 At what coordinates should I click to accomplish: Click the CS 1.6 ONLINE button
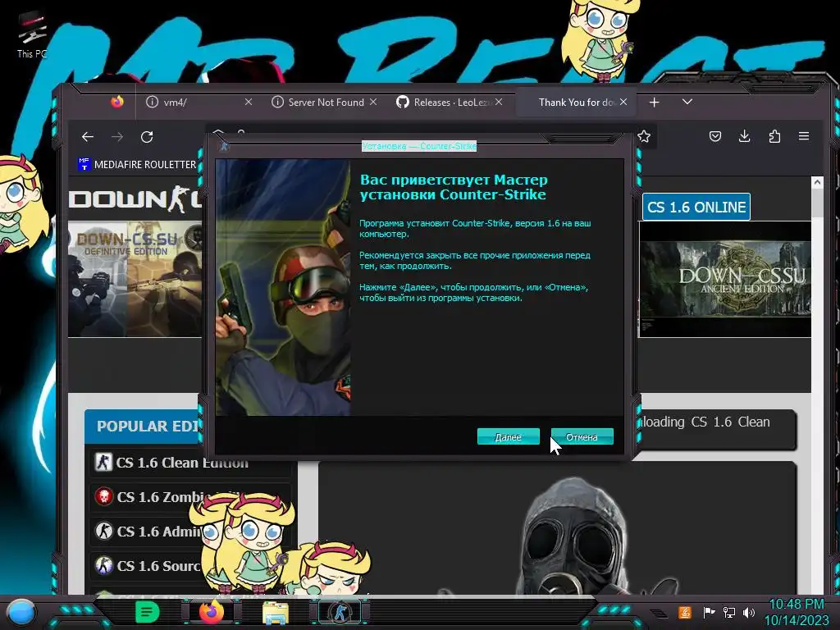[x=696, y=207]
